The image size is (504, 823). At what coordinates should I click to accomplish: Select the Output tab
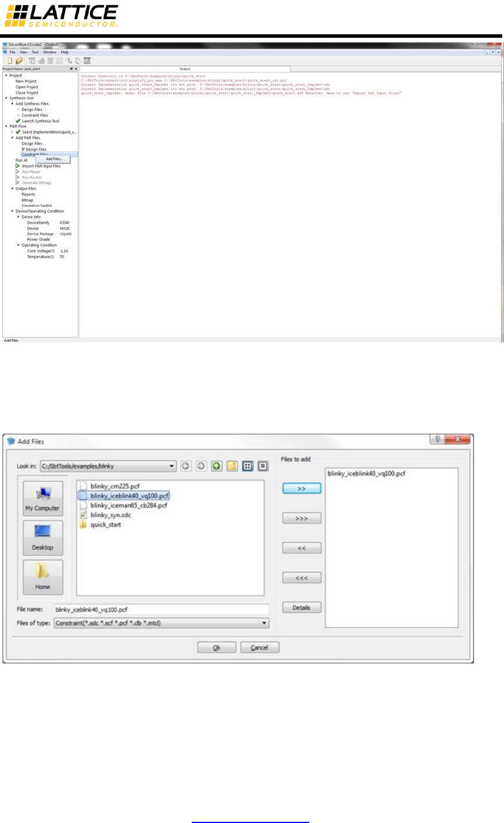coord(185,69)
